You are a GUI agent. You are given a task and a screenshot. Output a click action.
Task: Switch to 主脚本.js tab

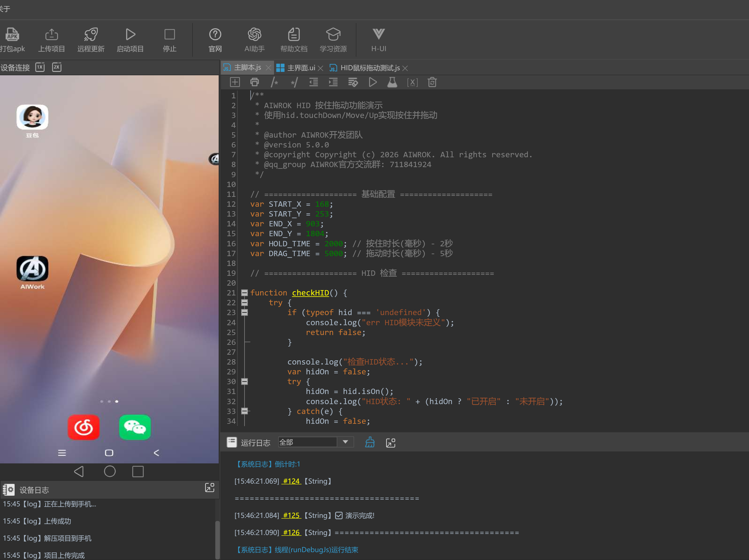click(248, 68)
